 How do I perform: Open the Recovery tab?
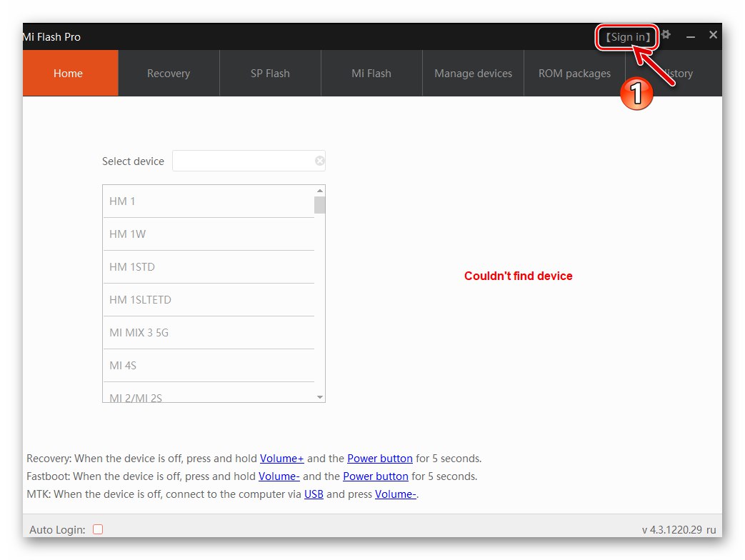pyautogui.click(x=169, y=73)
